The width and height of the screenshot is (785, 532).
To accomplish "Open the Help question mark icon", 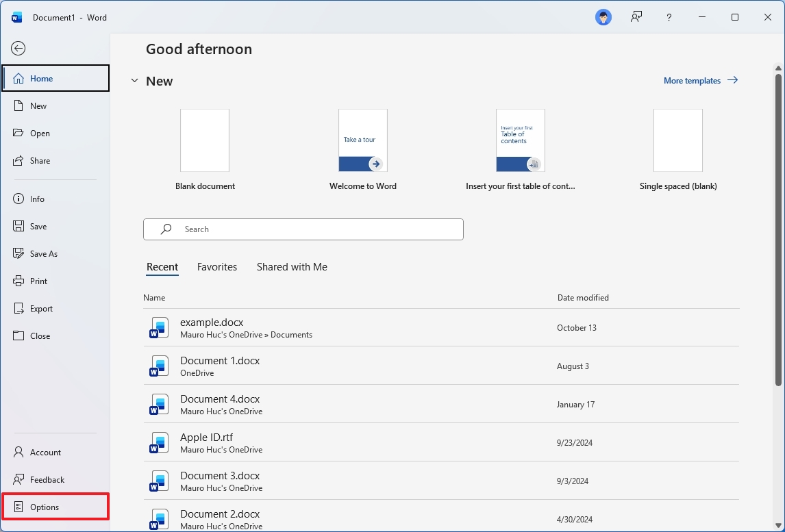I will (x=669, y=17).
